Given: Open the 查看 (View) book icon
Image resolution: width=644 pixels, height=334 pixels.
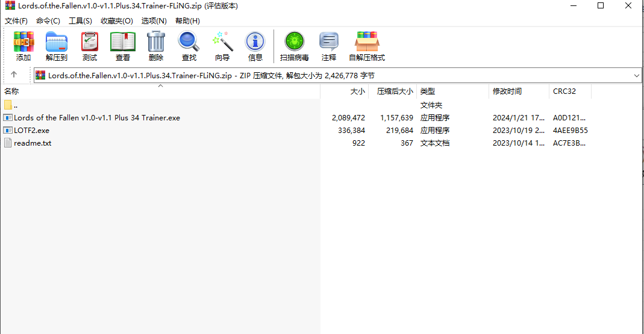Looking at the screenshot, I should point(123,43).
